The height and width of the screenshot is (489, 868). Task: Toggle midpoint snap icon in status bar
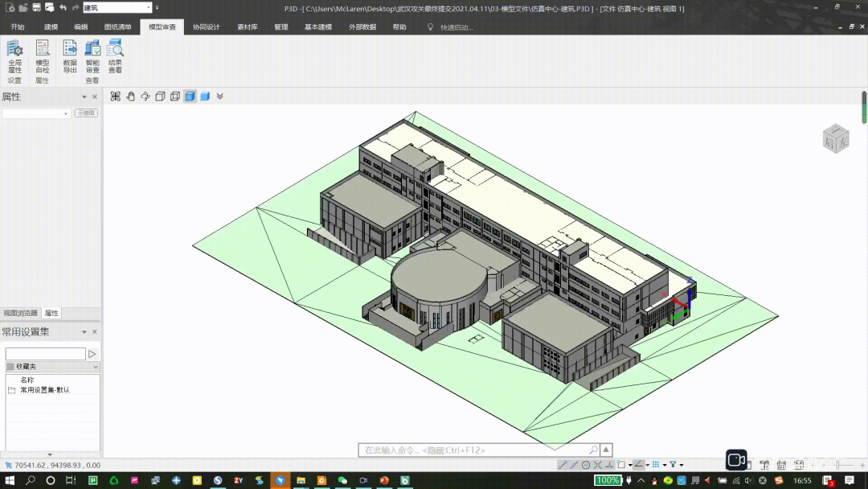tap(574, 465)
